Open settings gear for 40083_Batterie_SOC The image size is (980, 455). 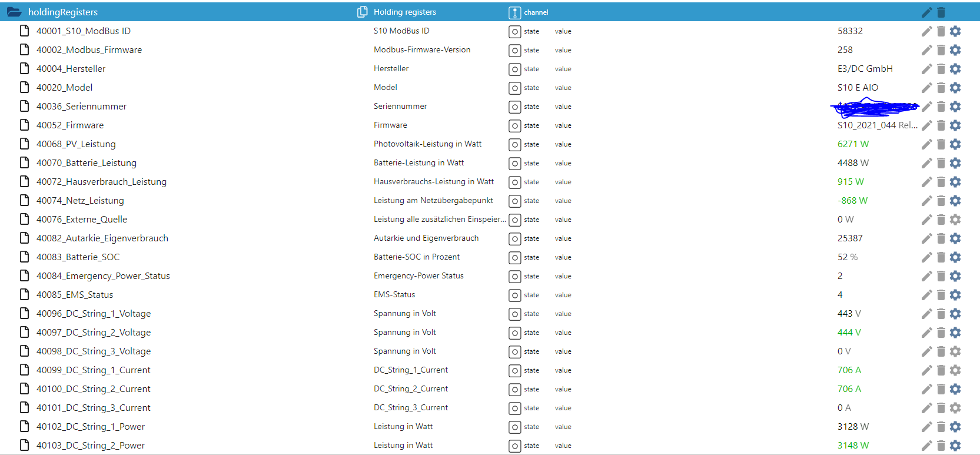[x=955, y=257]
